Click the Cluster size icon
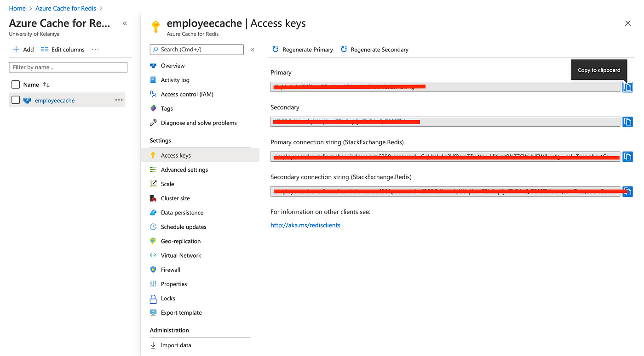Screen dimensions: 644x356 153,198
